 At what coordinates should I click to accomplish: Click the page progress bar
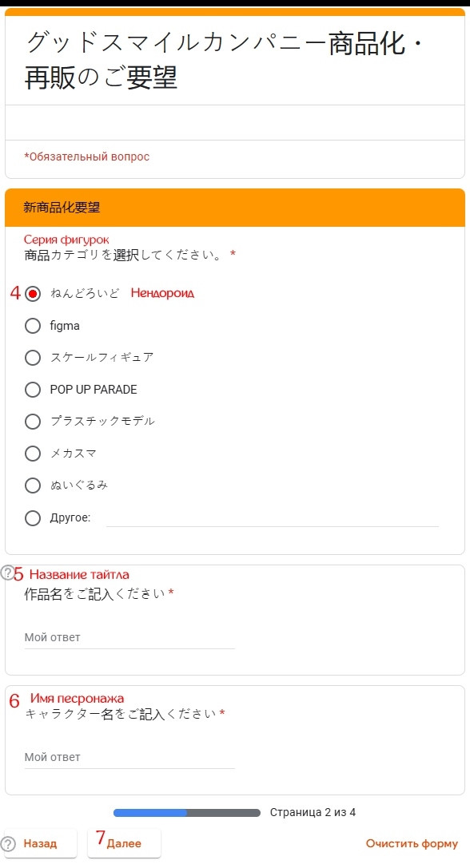[x=187, y=813]
